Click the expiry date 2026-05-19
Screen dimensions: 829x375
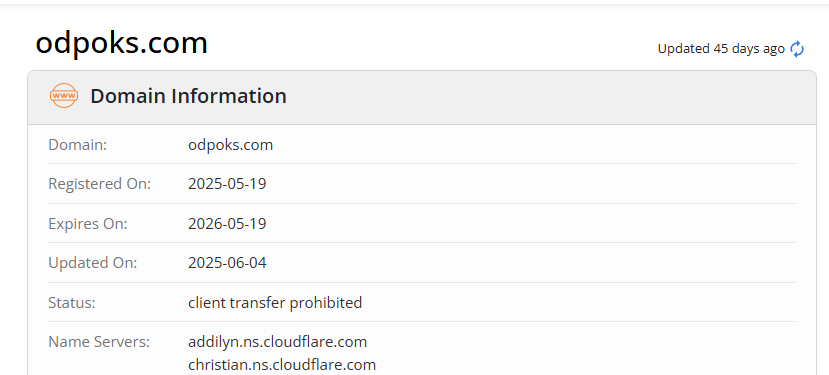pos(227,224)
